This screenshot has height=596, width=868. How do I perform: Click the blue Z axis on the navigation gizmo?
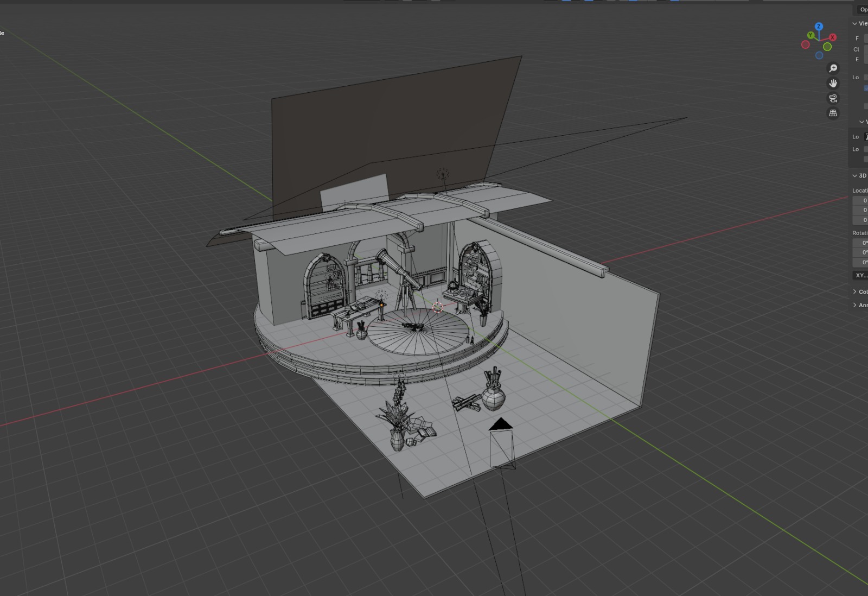coord(819,27)
